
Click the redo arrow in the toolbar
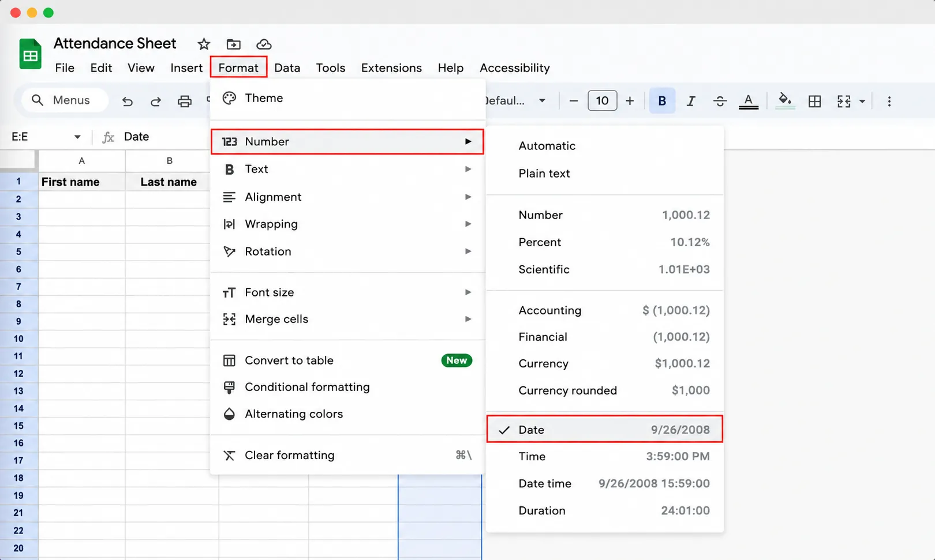point(156,101)
